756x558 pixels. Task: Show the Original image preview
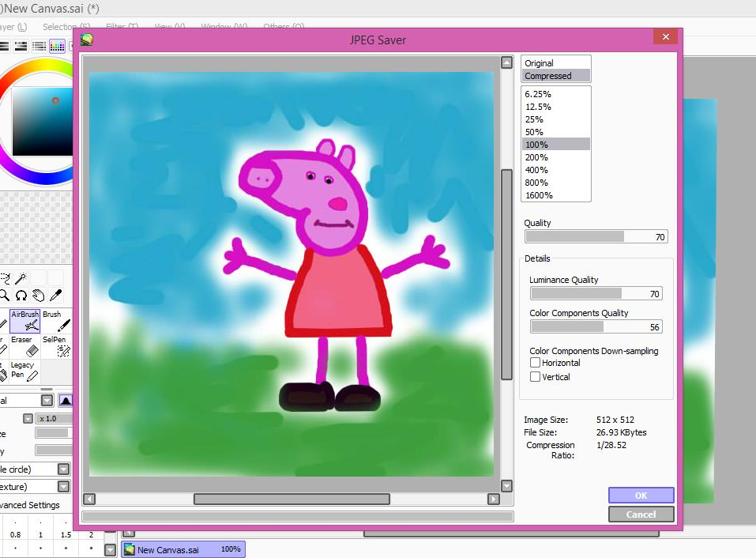coord(556,63)
